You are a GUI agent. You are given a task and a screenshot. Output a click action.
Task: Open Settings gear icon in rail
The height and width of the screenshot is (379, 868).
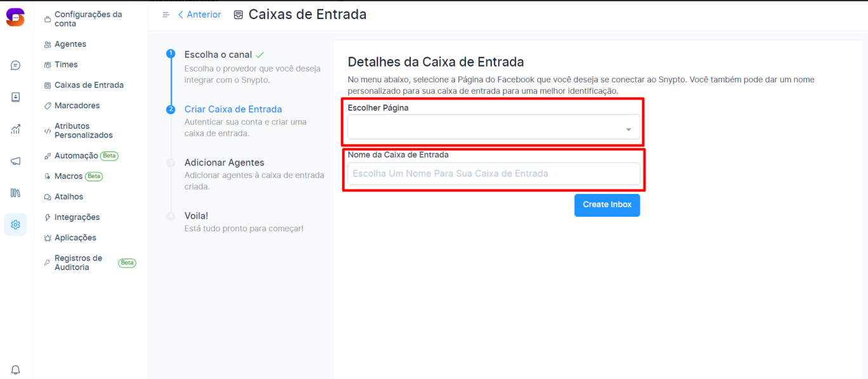[x=16, y=224]
